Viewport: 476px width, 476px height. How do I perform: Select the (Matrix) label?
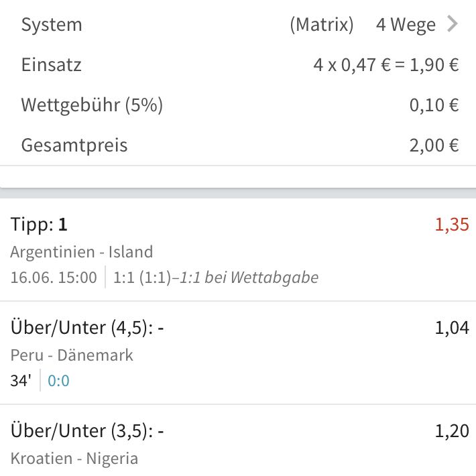[322, 25]
